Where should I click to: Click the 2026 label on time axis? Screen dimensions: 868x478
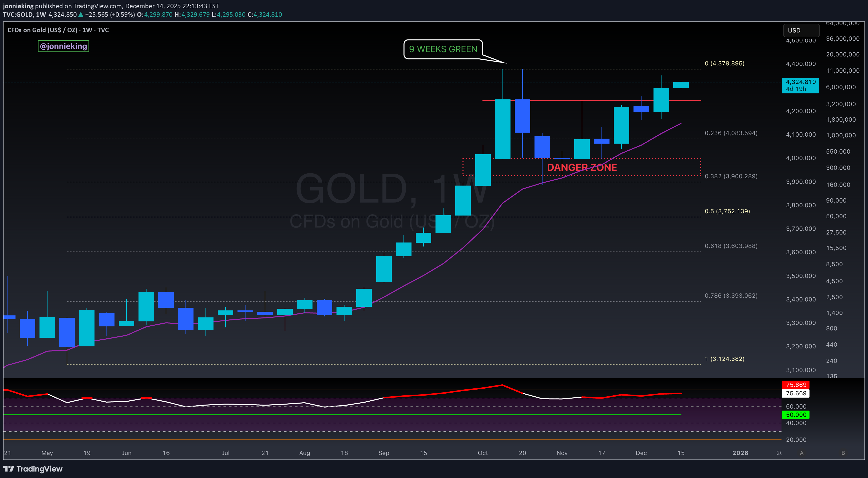[740, 453]
